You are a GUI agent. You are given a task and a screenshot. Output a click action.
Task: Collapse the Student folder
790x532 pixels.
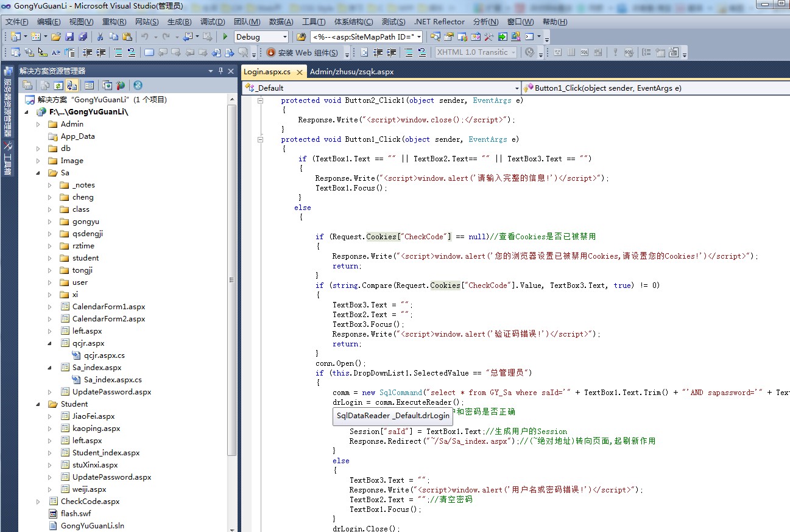38,404
